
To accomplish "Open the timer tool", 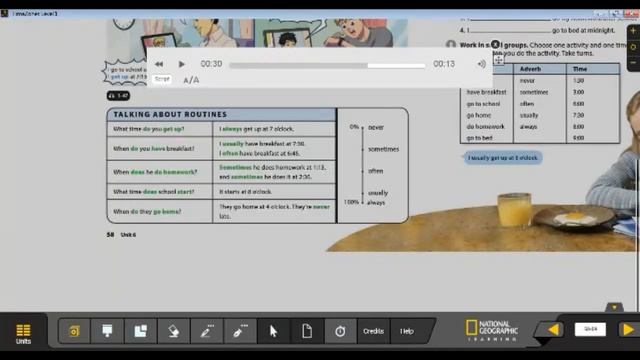I will 340,331.
